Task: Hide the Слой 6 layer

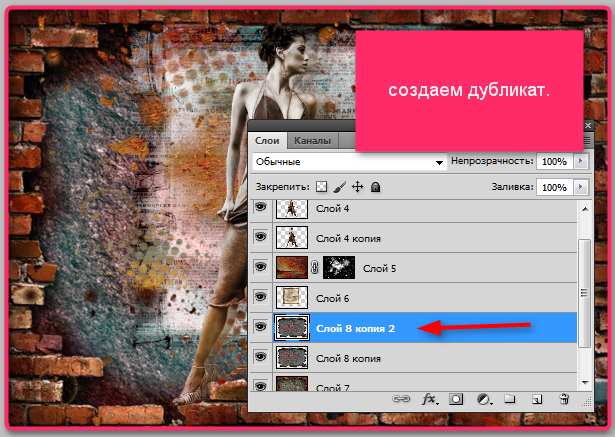Action: [260, 297]
